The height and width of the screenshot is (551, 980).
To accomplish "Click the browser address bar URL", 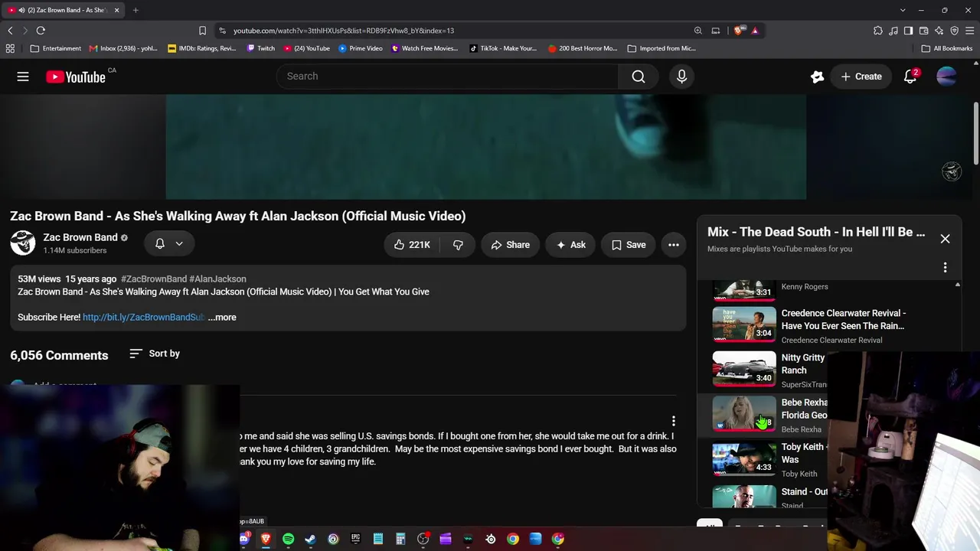I will point(344,31).
